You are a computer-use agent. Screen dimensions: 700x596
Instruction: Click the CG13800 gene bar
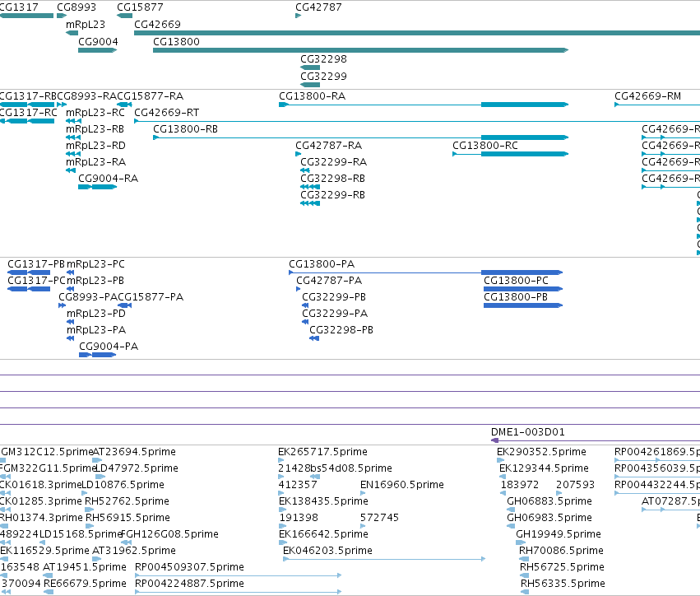pos(361,50)
